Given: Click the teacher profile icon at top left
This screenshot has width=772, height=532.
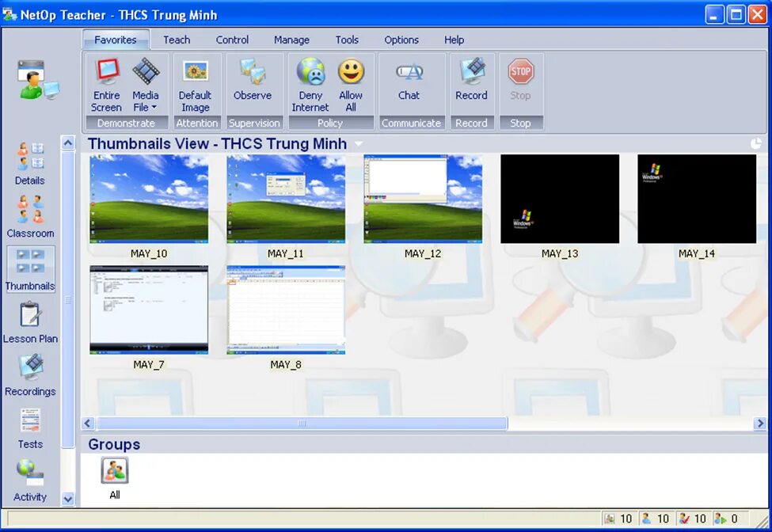Looking at the screenshot, I should coord(38,80).
